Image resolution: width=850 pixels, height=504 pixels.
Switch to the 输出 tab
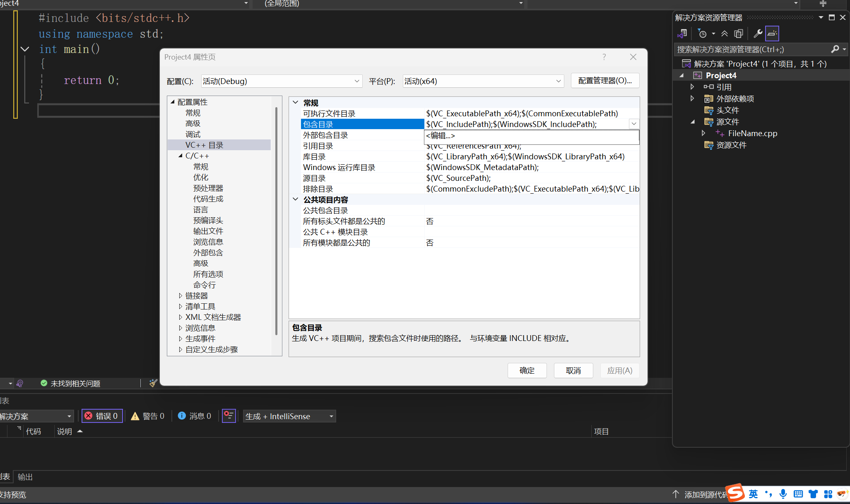(25, 477)
